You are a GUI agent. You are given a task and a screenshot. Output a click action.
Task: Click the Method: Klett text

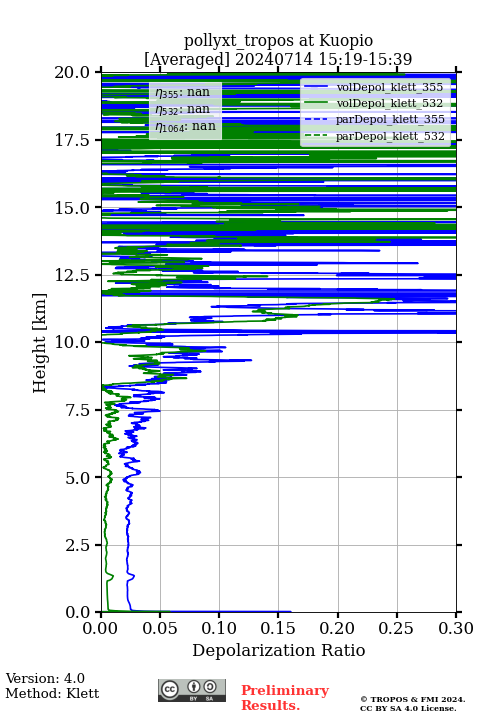(x=52, y=693)
